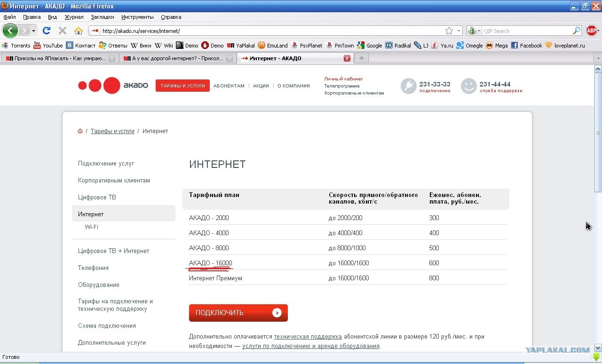
Task: Open the history dropdown next to Forward
Action: pos(33,31)
